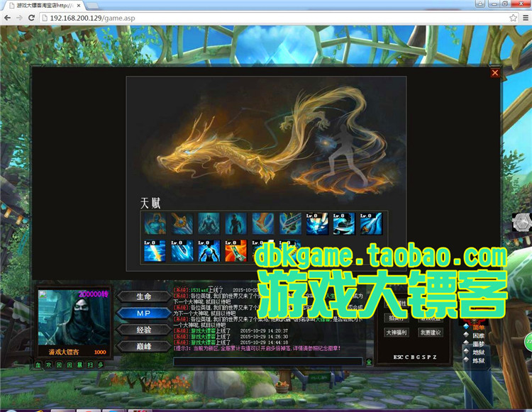Click chat line timestamped 14:44:18
532x412 pixels.
point(231,343)
